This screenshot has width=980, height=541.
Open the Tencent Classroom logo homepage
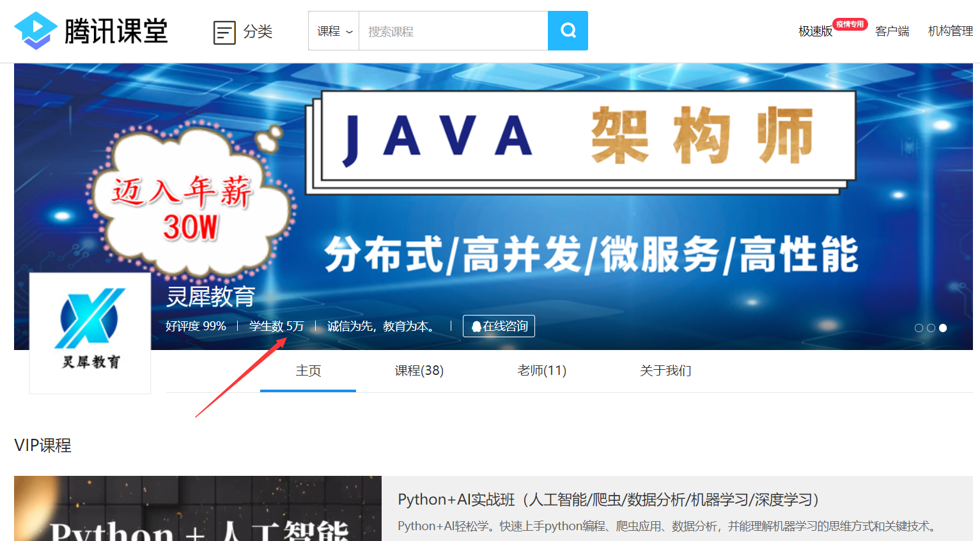[x=91, y=31]
